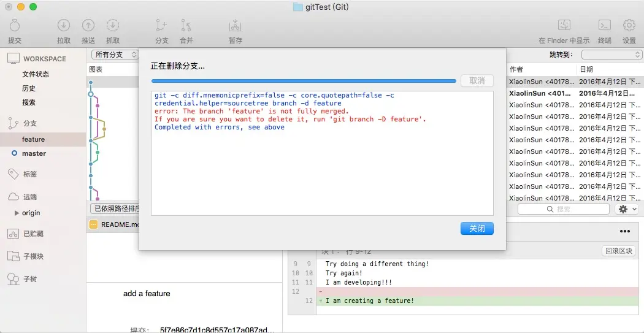Click the Close (关闭) button in dialog
This screenshot has height=333, width=644.
pos(477,229)
